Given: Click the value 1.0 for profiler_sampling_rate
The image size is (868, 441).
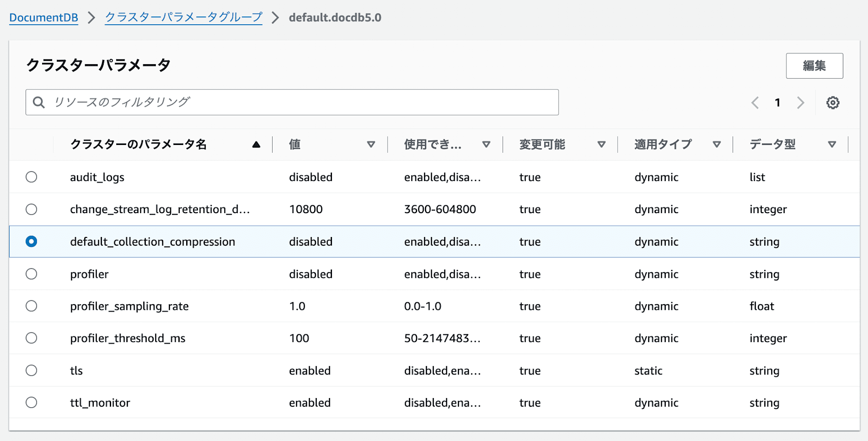Looking at the screenshot, I should click(x=297, y=306).
